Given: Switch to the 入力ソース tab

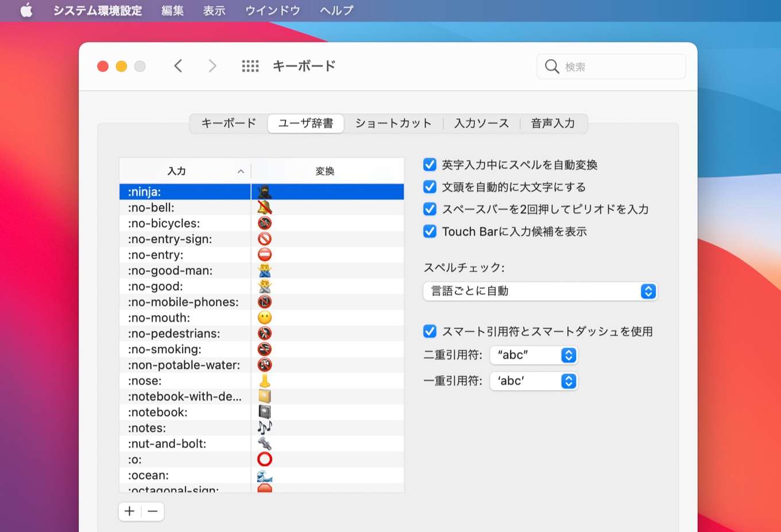Looking at the screenshot, I should click(x=482, y=123).
